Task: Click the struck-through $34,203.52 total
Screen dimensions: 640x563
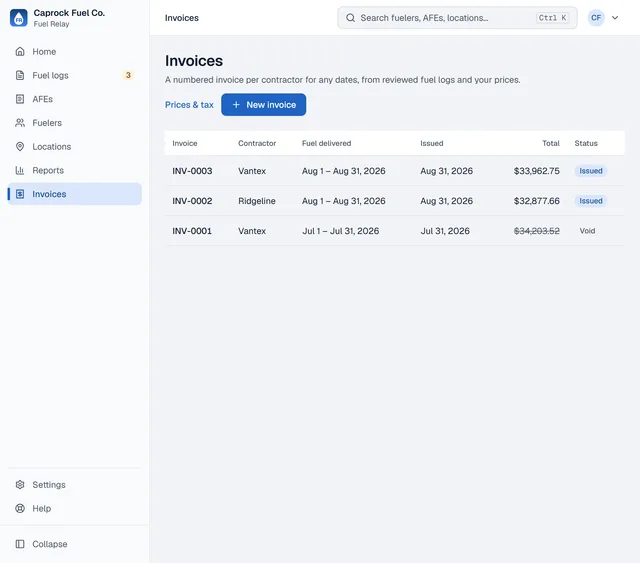Action: coord(536,231)
